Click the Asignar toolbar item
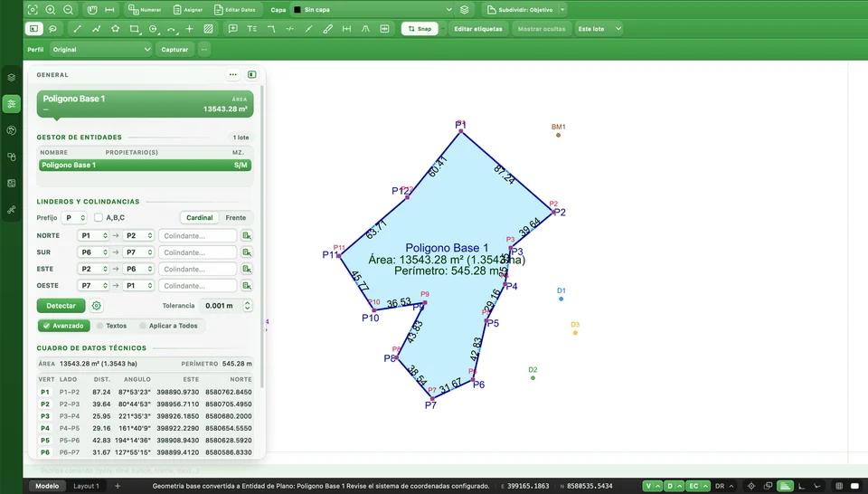This screenshot has width=868, height=494. point(188,9)
